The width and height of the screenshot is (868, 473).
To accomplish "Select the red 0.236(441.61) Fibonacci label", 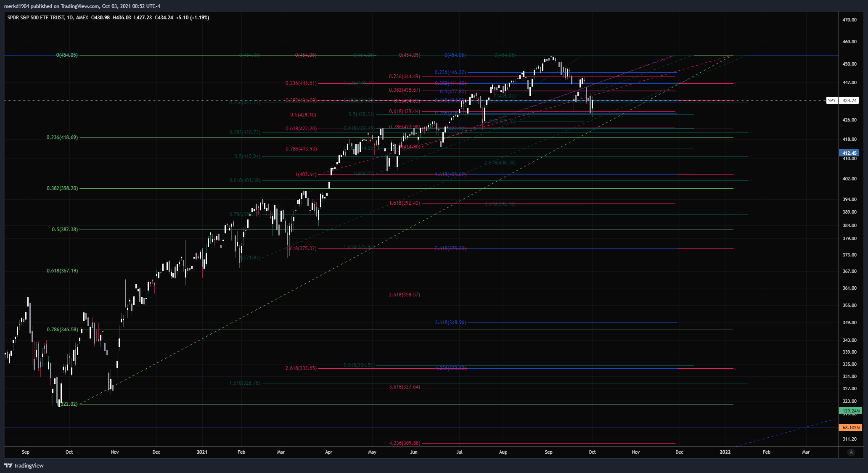I will pyautogui.click(x=301, y=83).
